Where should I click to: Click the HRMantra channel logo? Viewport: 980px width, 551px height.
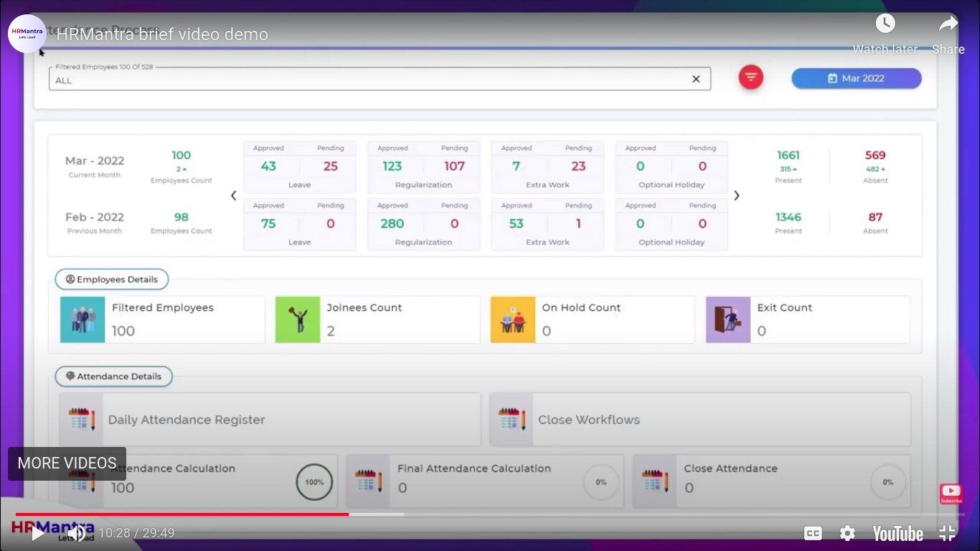coord(27,34)
